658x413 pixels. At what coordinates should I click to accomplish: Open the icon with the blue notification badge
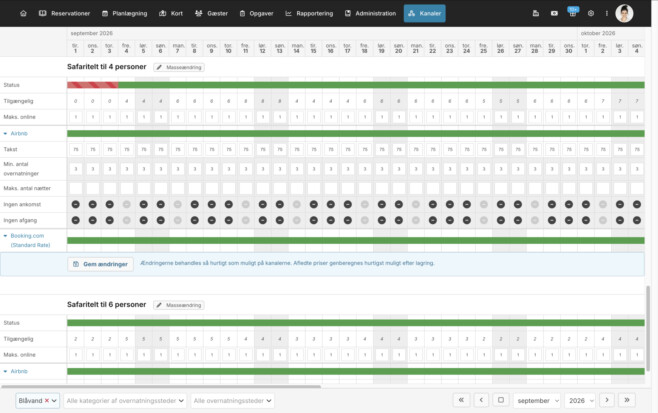point(573,12)
